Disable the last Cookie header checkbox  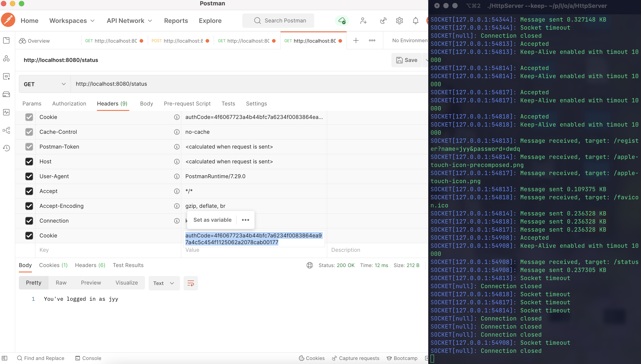29,235
